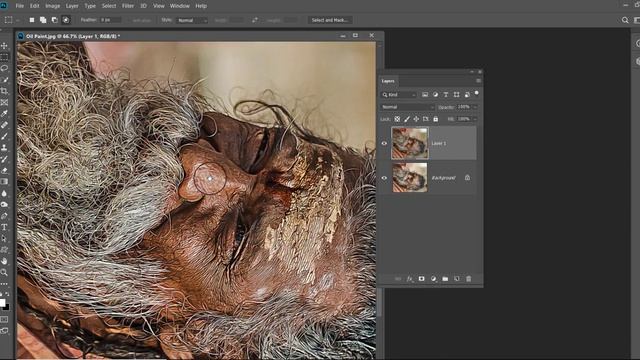640x360 pixels.
Task: Turn layer filtering on or off
Action: coord(476,93)
